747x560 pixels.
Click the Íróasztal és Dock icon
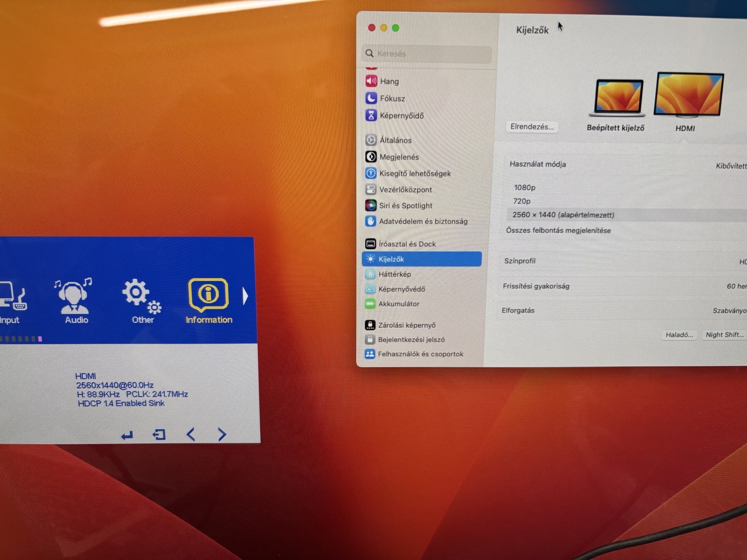[370, 243]
